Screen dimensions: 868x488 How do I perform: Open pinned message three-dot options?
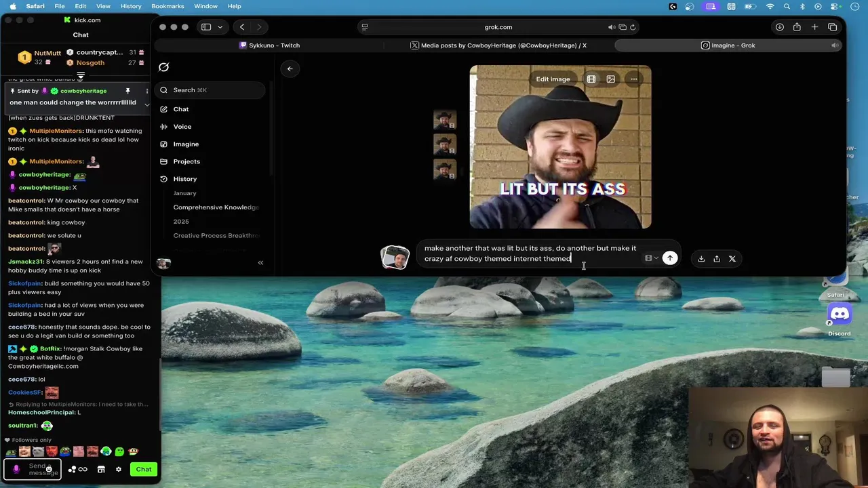(x=146, y=91)
